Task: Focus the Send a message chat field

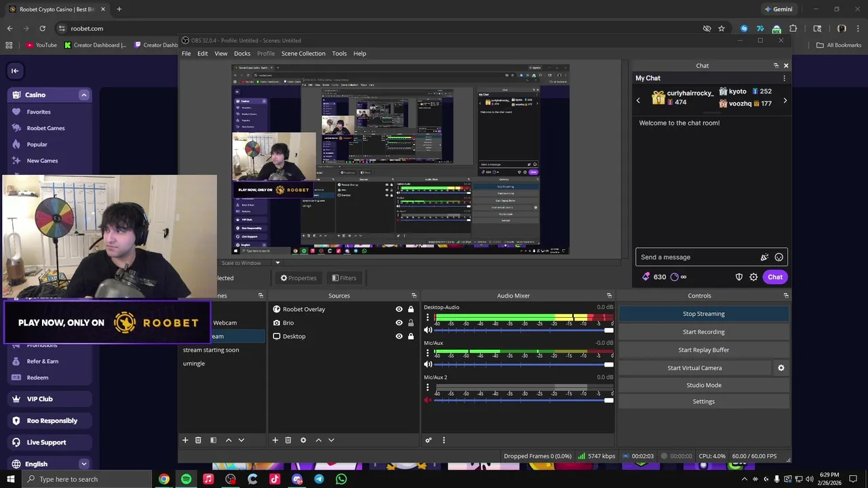Action: [698, 257]
